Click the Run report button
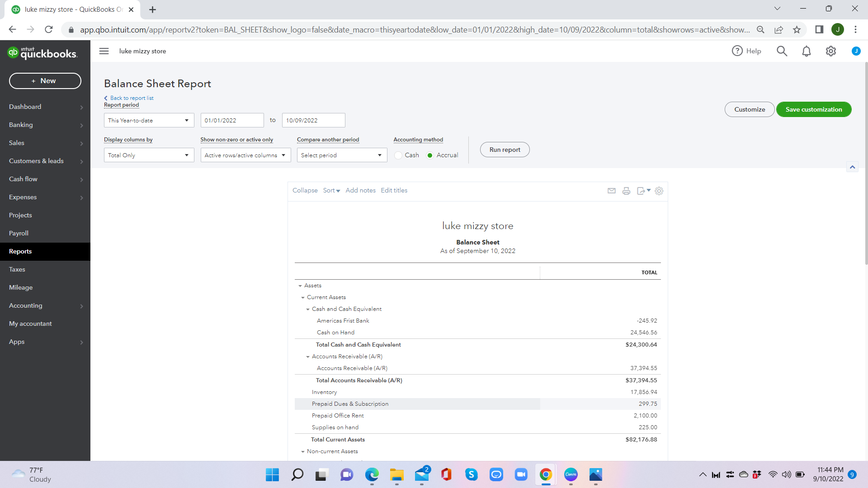This screenshot has width=868, height=488. pos(505,150)
